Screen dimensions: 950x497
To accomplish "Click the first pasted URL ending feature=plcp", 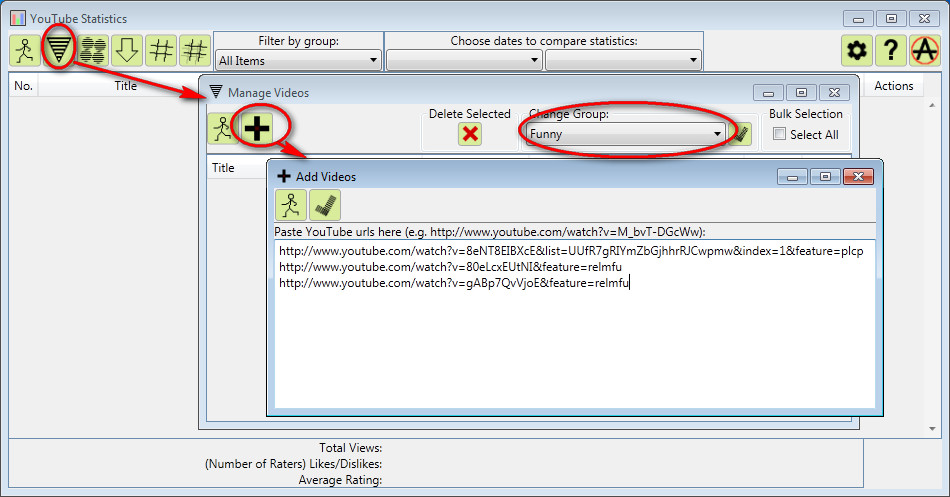I will [x=571, y=251].
